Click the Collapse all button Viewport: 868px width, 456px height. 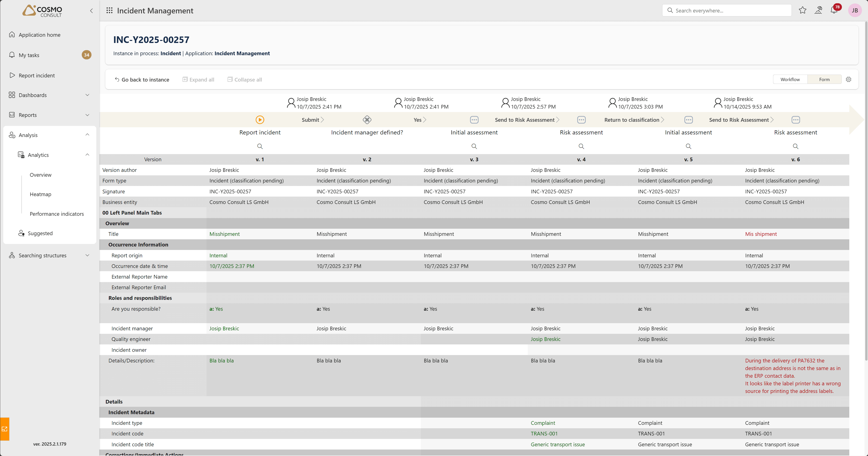245,79
